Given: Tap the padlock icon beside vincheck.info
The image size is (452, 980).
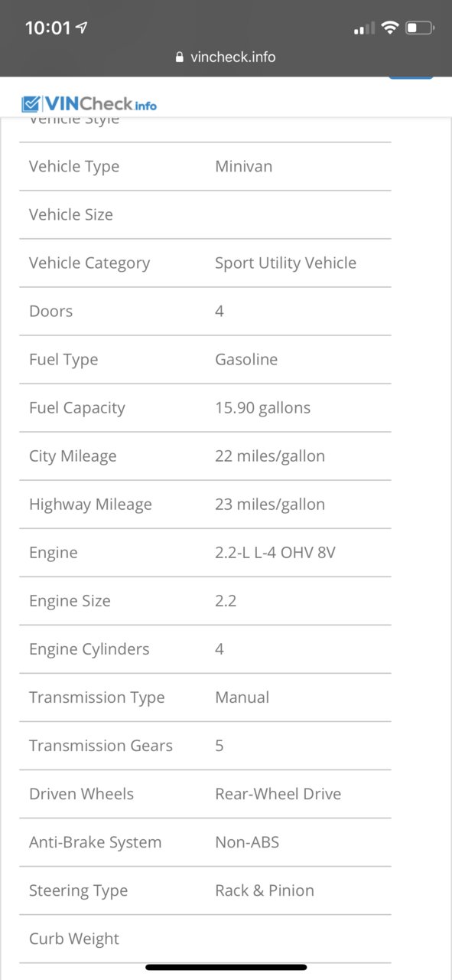Looking at the screenshot, I should coord(180,57).
